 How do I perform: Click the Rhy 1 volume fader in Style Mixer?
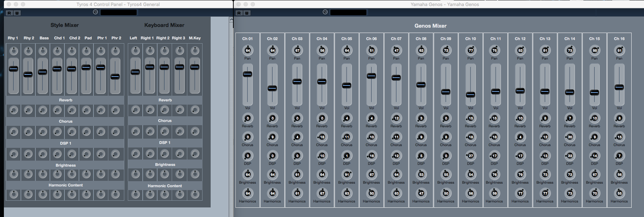coord(13,69)
